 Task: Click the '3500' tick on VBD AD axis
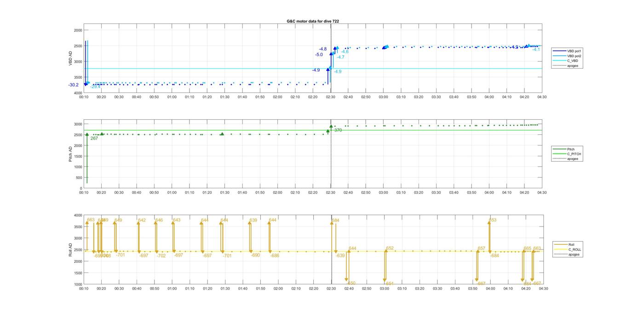point(78,77)
